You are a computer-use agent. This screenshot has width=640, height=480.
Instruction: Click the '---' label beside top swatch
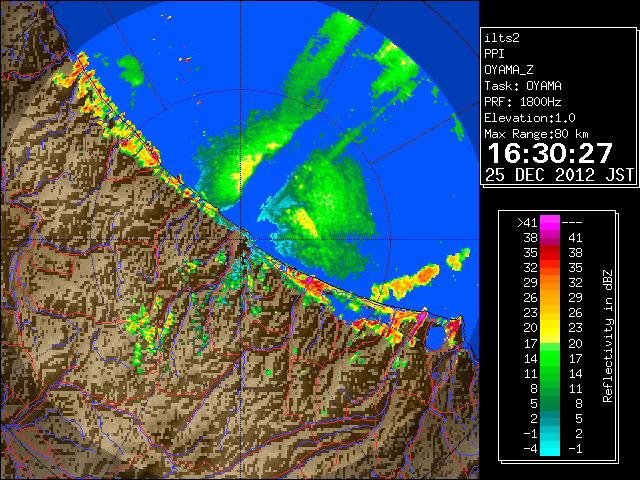point(572,223)
